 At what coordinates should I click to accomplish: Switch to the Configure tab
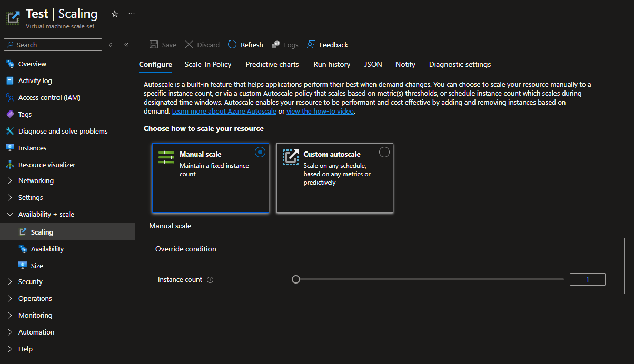tap(155, 64)
